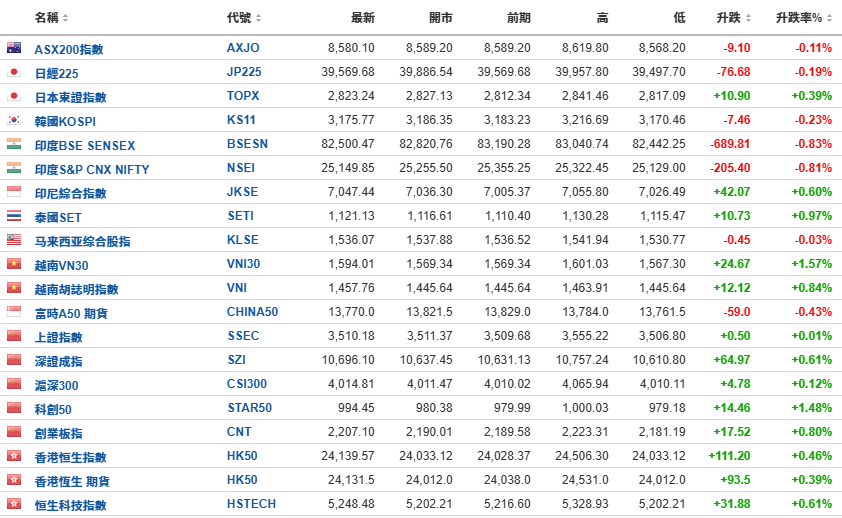
Task: Click the Vietnam flag icon beside 越南VN30
Action: click(14, 264)
